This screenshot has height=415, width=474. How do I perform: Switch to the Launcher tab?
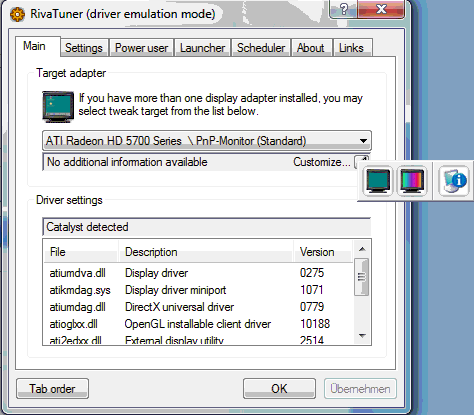pos(202,48)
